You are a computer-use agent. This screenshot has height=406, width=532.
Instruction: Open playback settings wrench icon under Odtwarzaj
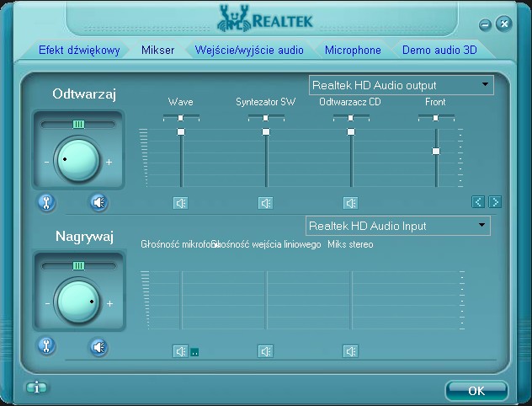point(46,203)
